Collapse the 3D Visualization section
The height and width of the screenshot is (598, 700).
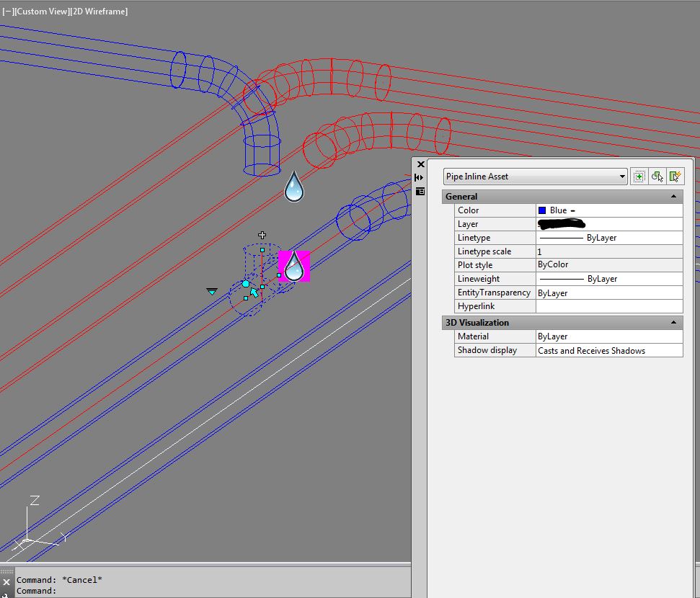pyautogui.click(x=673, y=322)
